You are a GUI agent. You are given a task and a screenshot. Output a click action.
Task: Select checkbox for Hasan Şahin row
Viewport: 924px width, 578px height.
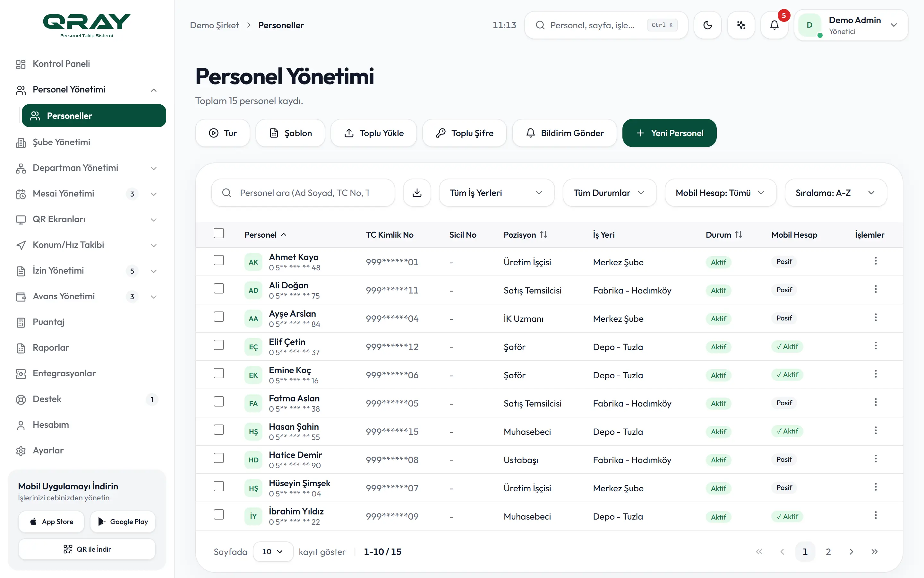tap(219, 430)
